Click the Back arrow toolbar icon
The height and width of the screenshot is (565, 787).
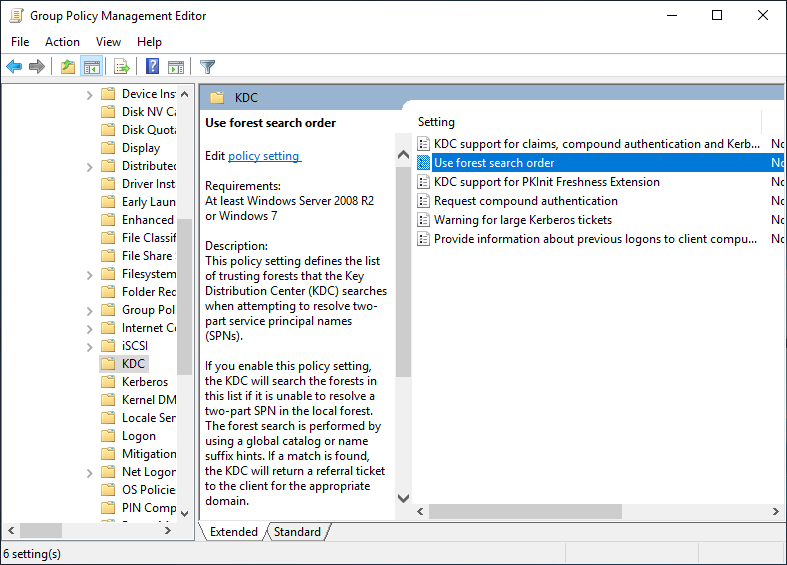click(14, 67)
